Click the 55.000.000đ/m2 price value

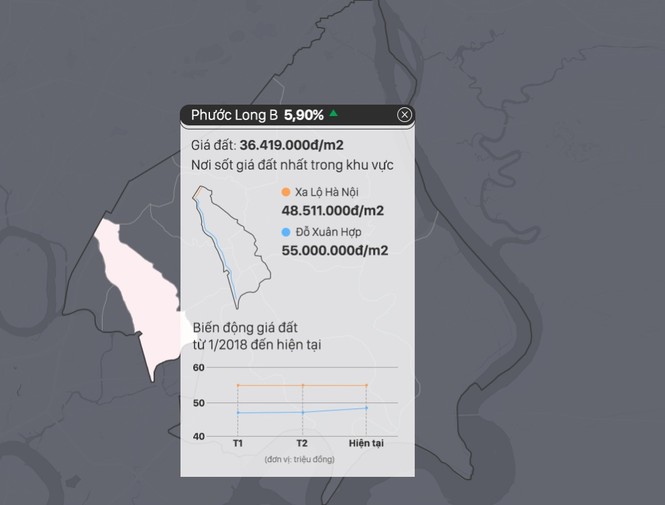(x=335, y=251)
